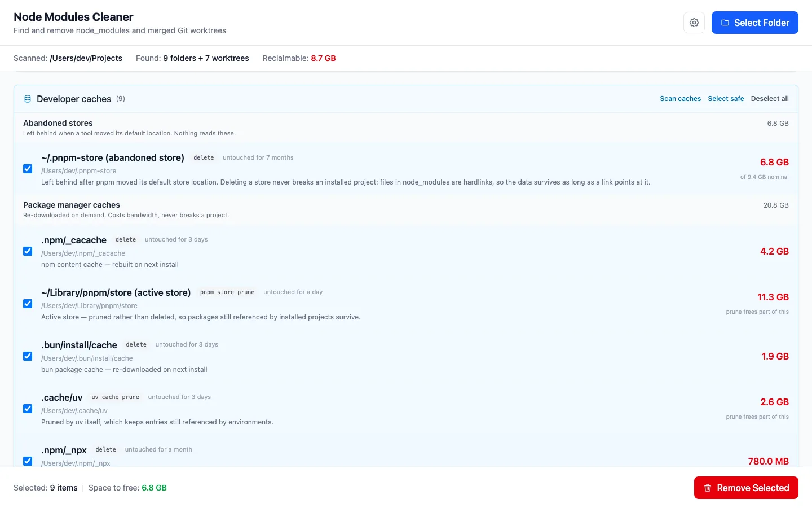Click the scanned path /Users/dev/Projects
The width and height of the screenshot is (812, 508).
pos(86,58)
